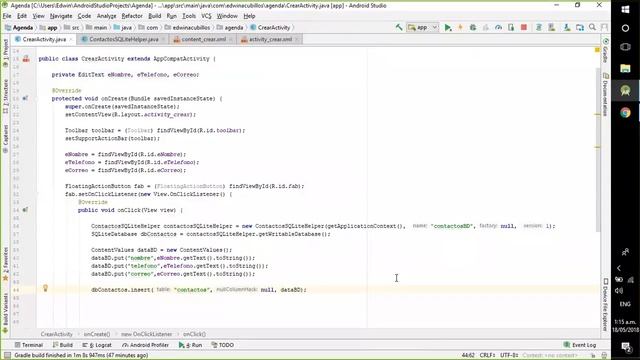This screenshot has height=360, width=640.
Task: Open the Project tool window on left edge
Action: click(6, 53)
